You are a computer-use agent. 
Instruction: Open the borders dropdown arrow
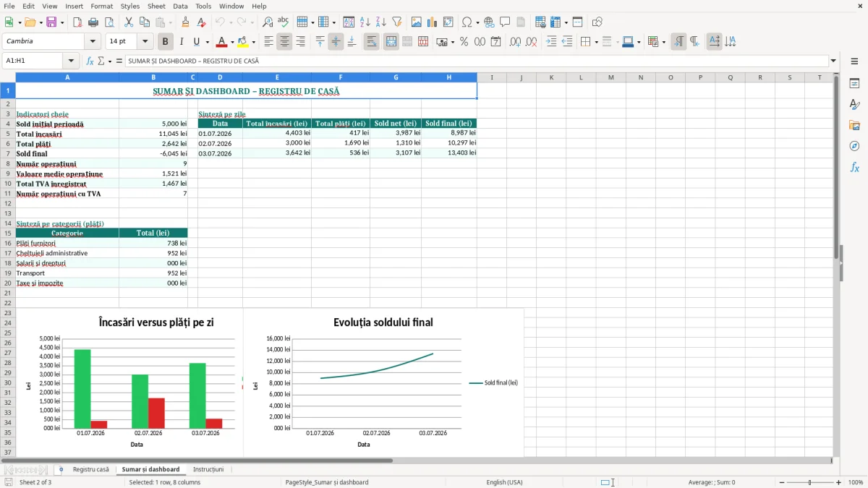click(596, 42)
